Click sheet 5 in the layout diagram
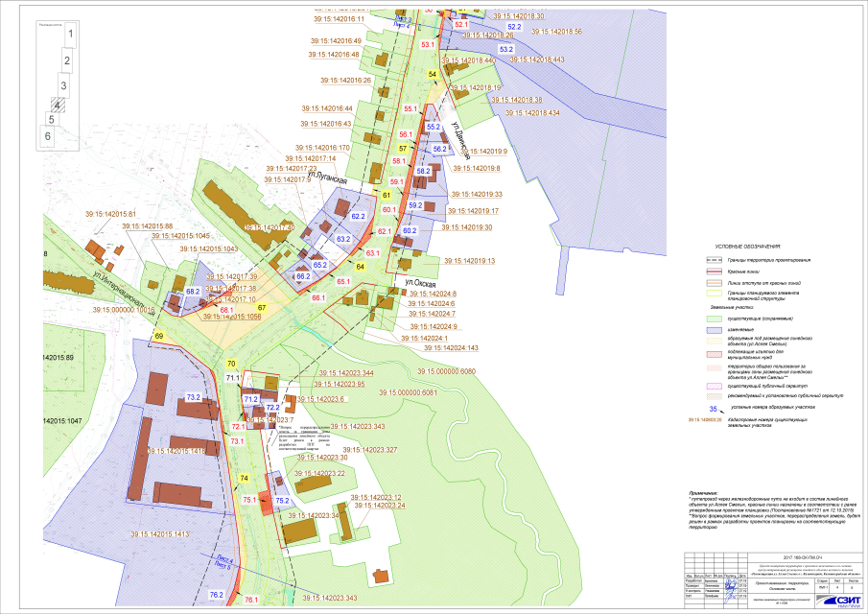 point(51,120)
